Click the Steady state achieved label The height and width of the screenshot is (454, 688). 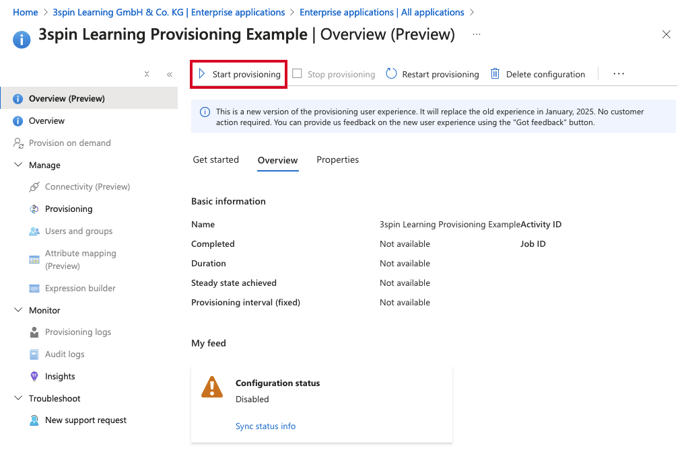pos(234,283)
